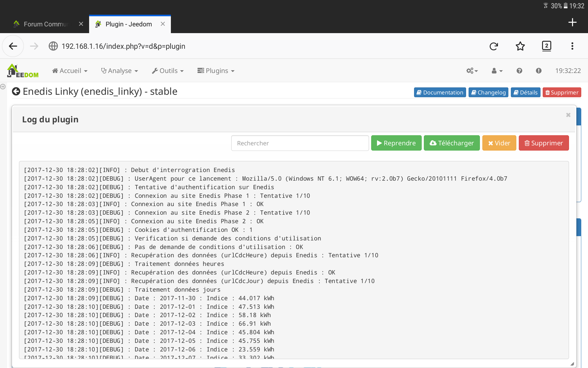
Task: Click the Wi-Fi status icon
Action: click(x=546, y=6)
